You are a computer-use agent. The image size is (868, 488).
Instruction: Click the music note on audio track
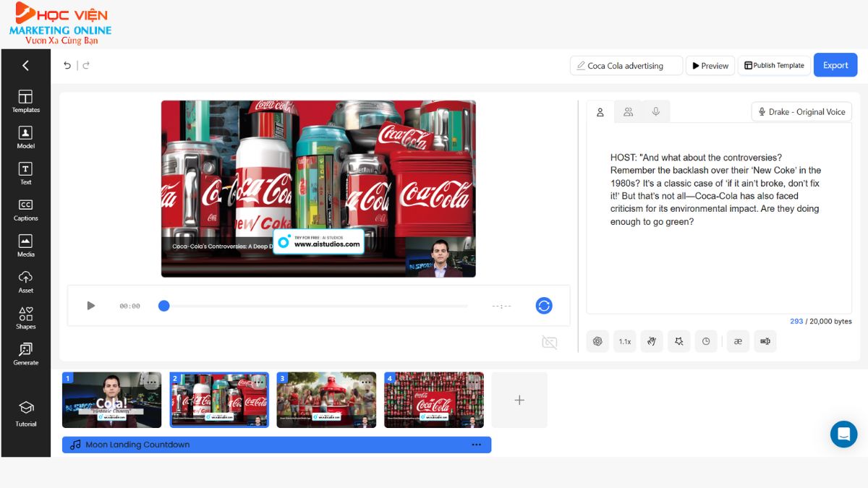(x=75, y=445)
